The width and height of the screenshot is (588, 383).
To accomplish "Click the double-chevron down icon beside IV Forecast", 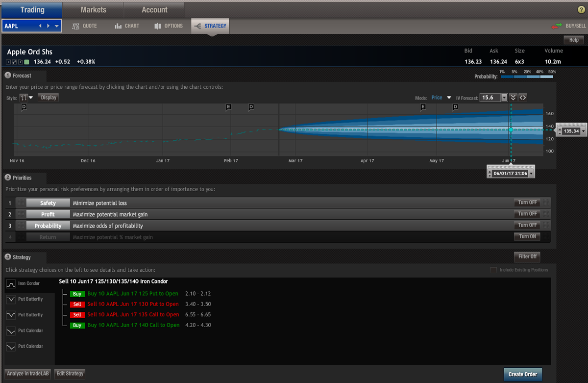I will [513, 98].
